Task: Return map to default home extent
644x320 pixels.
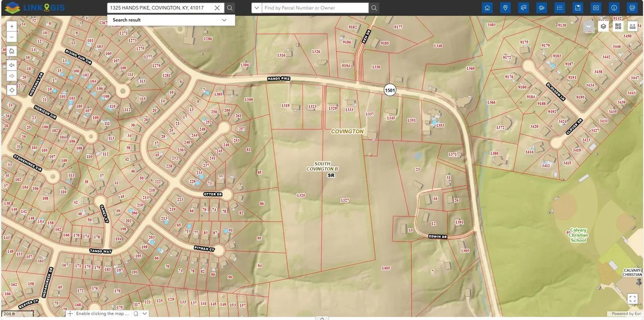Action: pos(12,51)
